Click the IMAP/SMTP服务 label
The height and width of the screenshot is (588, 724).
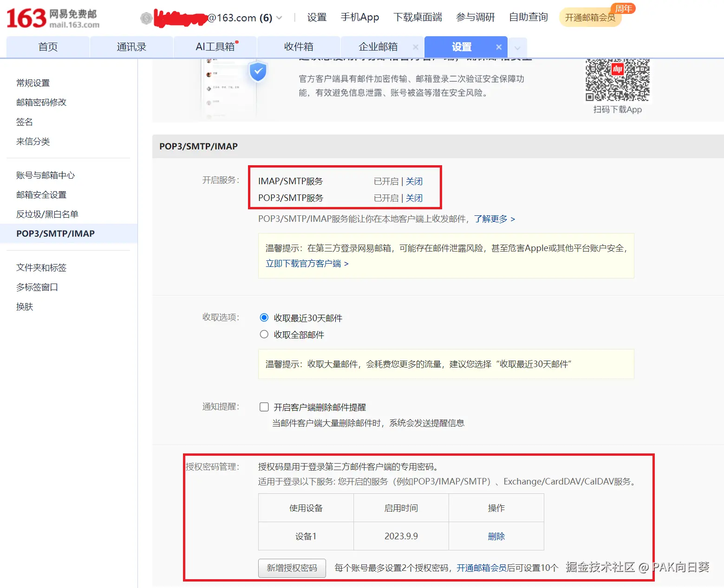point(291,181)
